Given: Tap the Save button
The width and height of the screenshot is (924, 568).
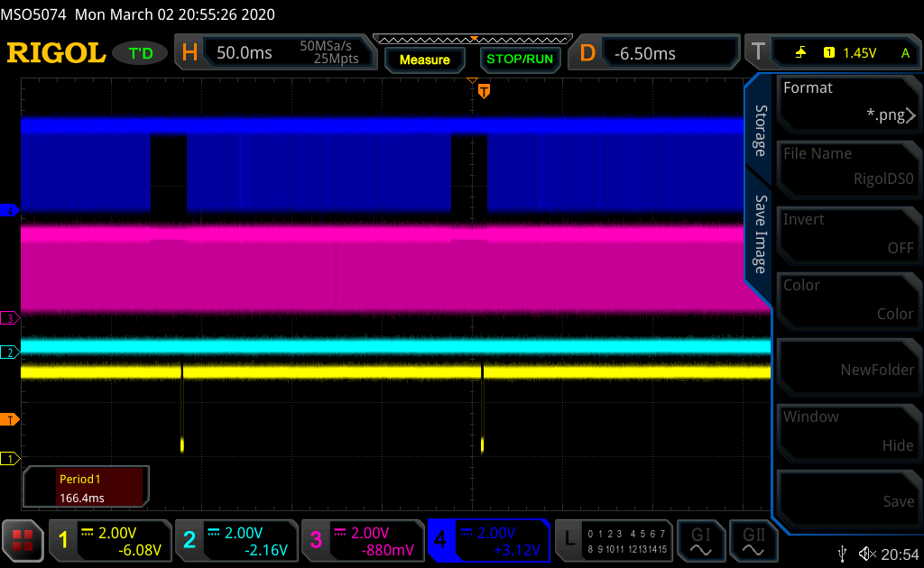Looking at the screenshot, I should [848, 498].
